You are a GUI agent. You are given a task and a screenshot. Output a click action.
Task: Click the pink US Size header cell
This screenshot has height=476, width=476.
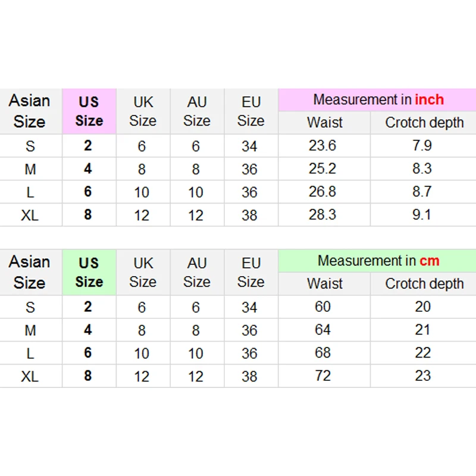tap(89, 111)
